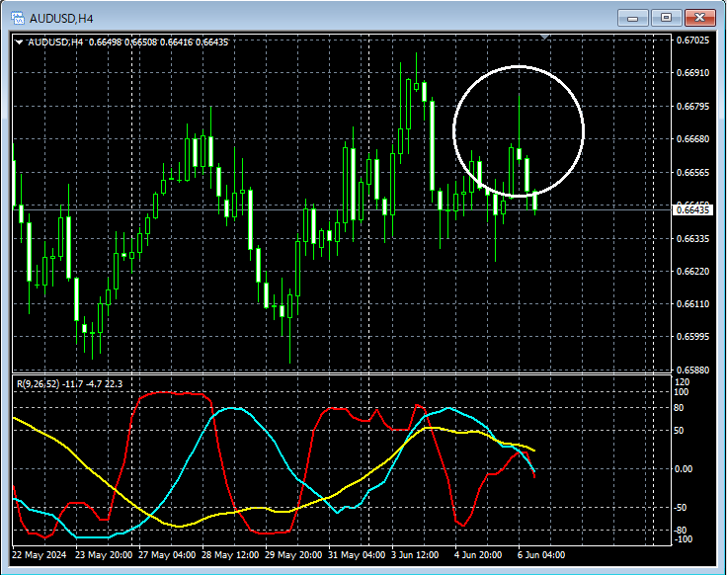The height and width of the screenshot is (575, 728).
Task: Click the 31 May 04:00 time label
Action: [357, 555]
